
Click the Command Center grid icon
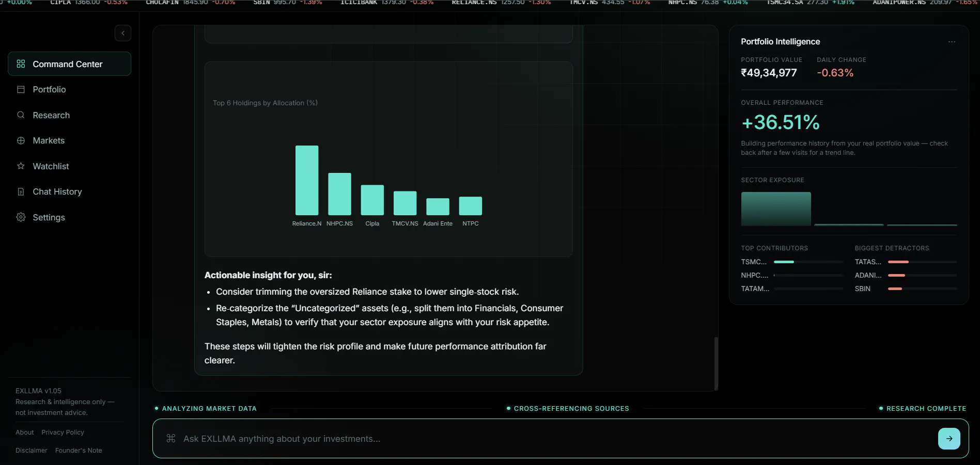point(21,64)
